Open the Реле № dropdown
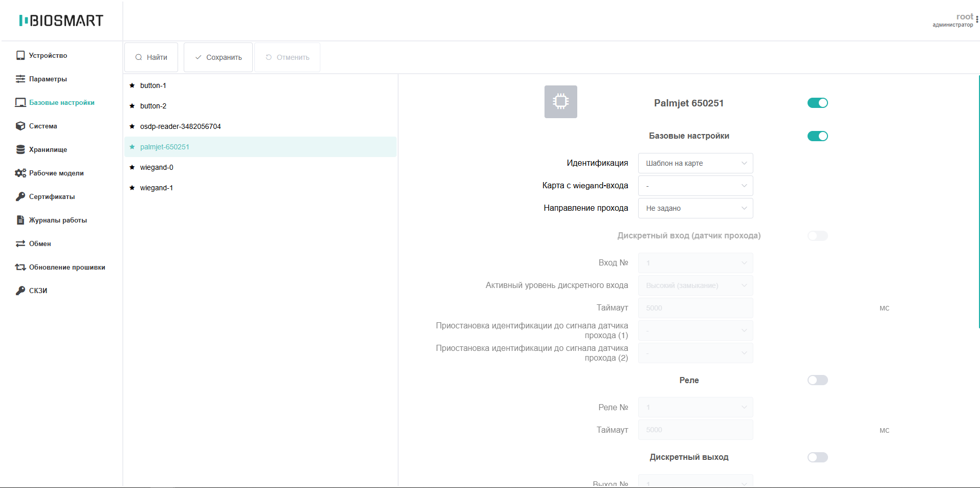The image size is (980, 488). click(695, 407)
